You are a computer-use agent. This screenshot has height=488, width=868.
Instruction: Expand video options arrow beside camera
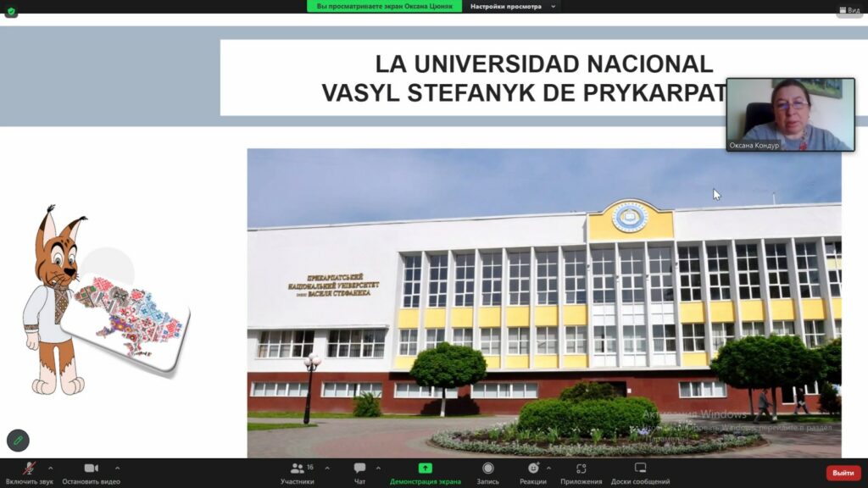[117, 468]
